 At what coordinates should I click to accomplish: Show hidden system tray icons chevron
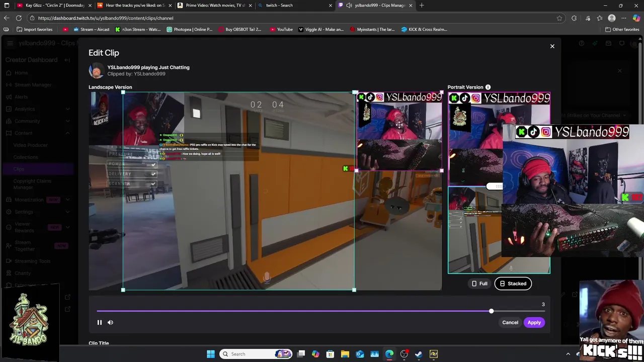coord(568,354)
